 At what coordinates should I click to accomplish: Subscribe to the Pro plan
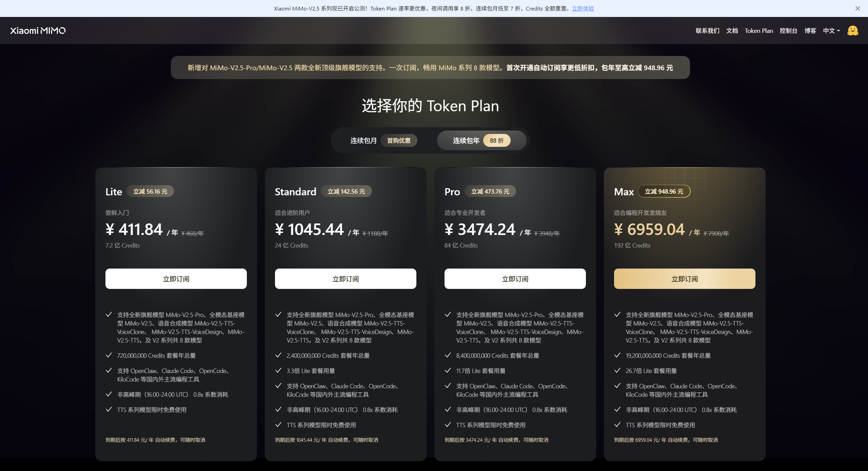pos(515,279)
